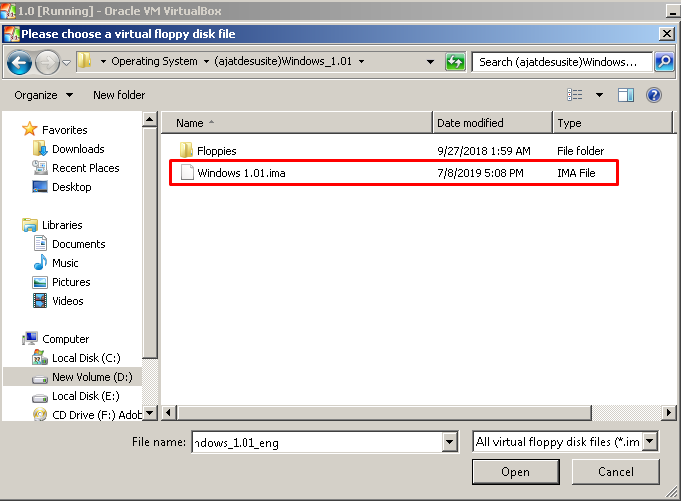The height and width of the screenshot is (501, 681).
Task: Sort by Name column header
Action: point(297,123)
